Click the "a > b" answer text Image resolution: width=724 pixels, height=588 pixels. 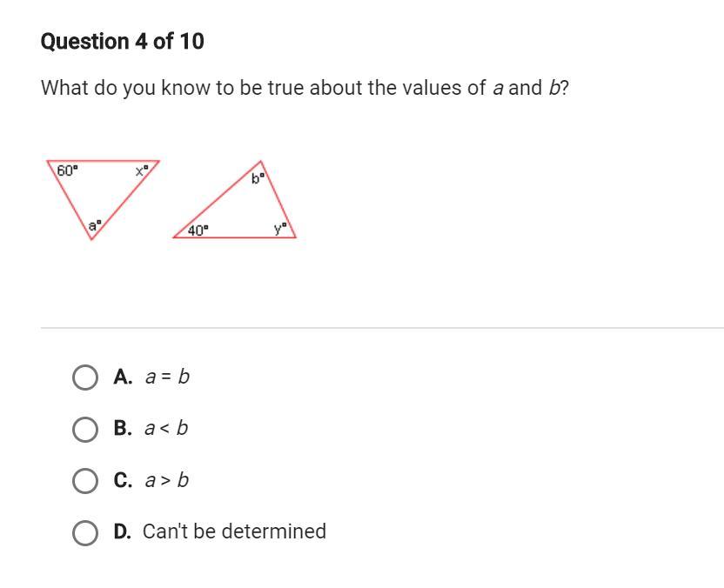pyautogui.click(x=166, y=480)
